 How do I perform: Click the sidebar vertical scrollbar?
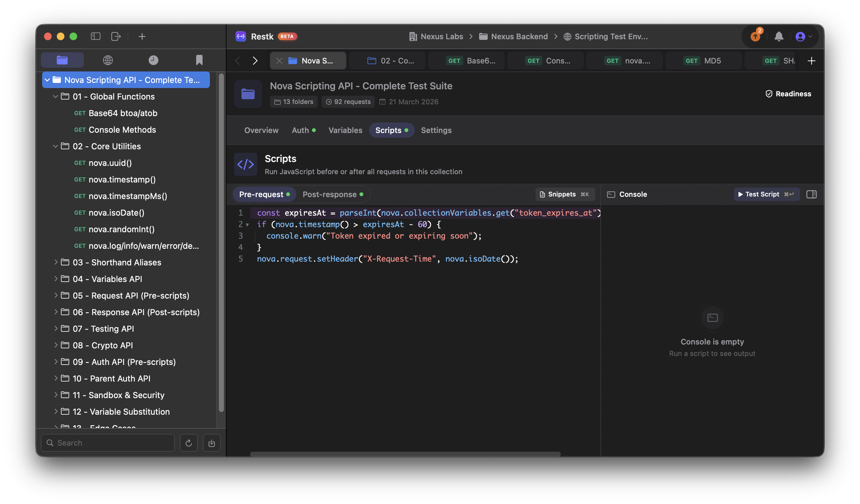[x=221, y=242]
